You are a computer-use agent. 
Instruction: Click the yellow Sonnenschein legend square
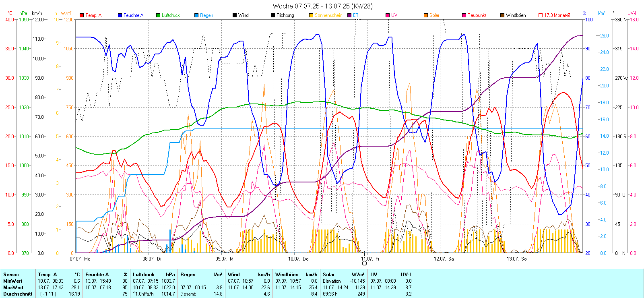[311, 15]
